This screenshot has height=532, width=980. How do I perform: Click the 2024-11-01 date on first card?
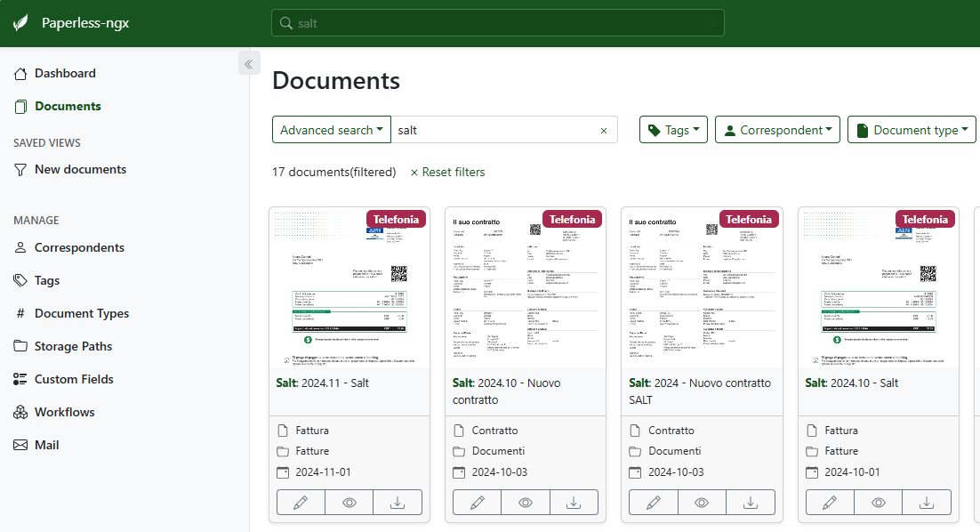(323, 472)
